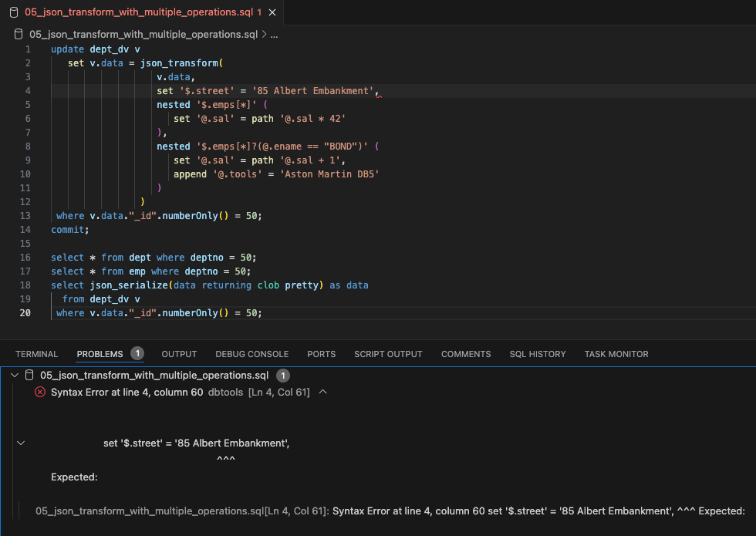
Task: Select the red error icon beside the syntax error
Action: 39,392
